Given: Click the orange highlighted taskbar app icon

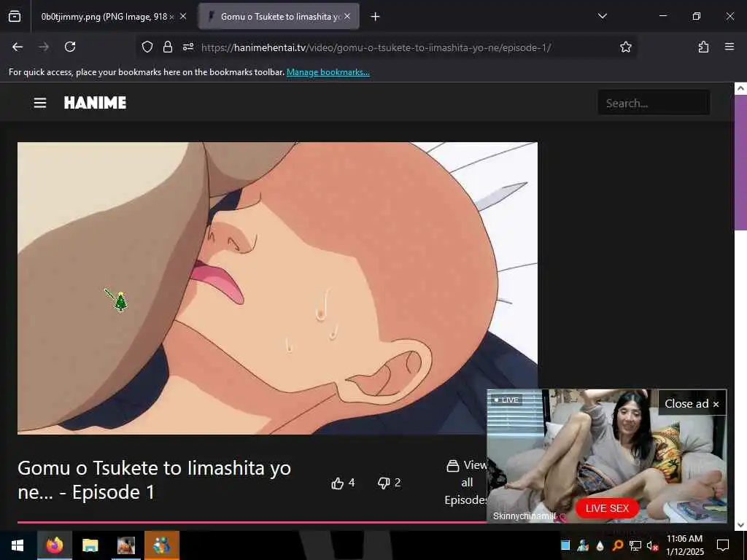Looking at the screenshot, I should (162, 545).
